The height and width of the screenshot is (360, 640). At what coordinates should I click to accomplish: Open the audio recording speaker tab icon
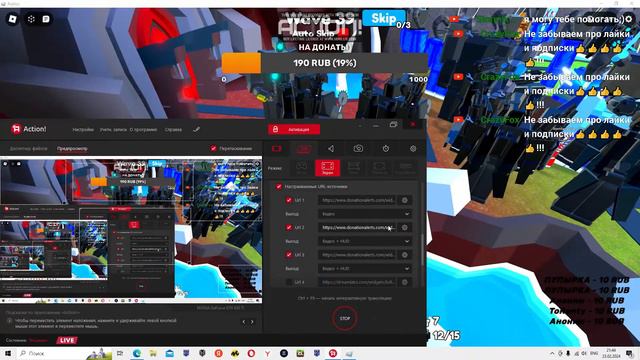(331, 149)
